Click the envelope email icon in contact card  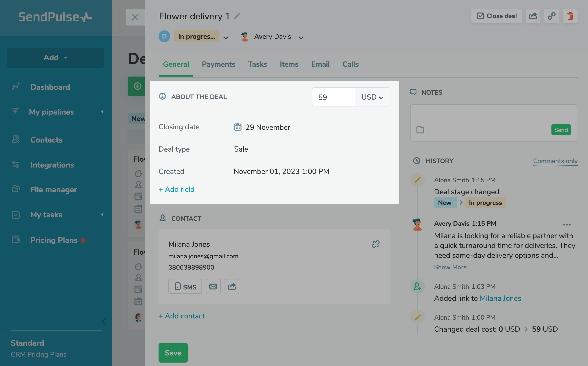[x=213, y=286]
